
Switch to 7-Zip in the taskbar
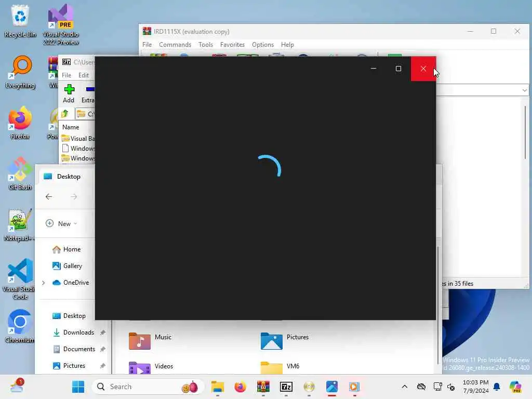286,387
